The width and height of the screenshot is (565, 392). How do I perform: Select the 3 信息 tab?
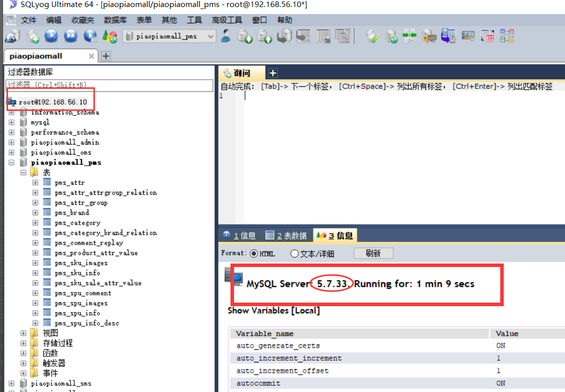point(335,235)
